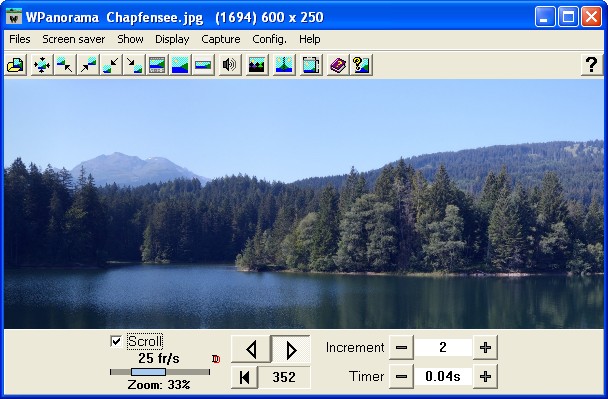Click the question mark picture info icon

pyautogui.click(x=361, y=65)
